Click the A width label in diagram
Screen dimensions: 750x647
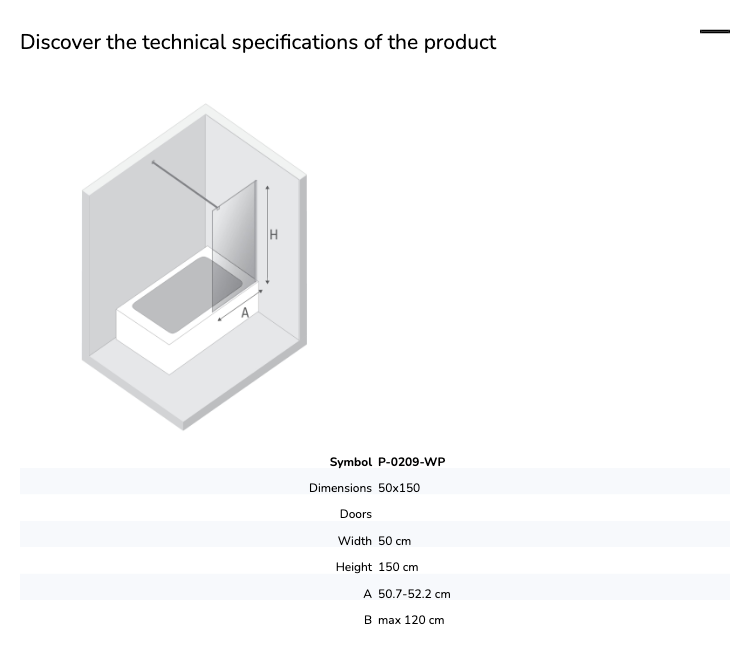tap(245, 313)
